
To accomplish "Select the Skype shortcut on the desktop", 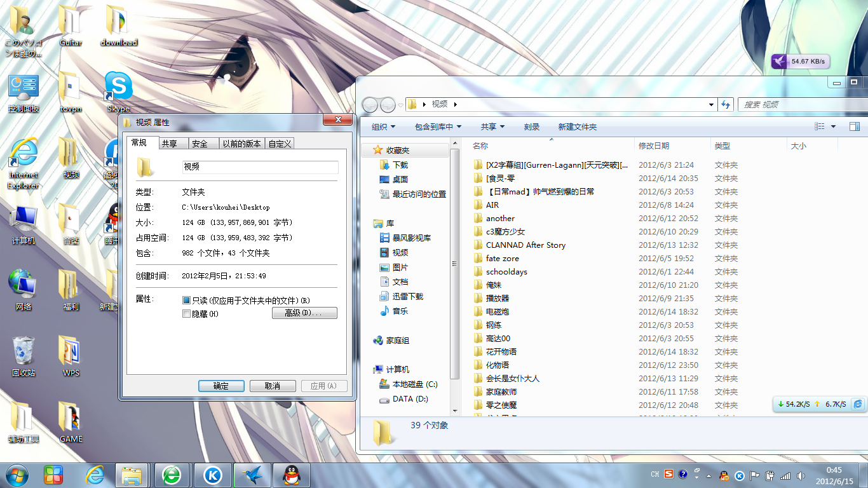I will [x=118, y=91].
